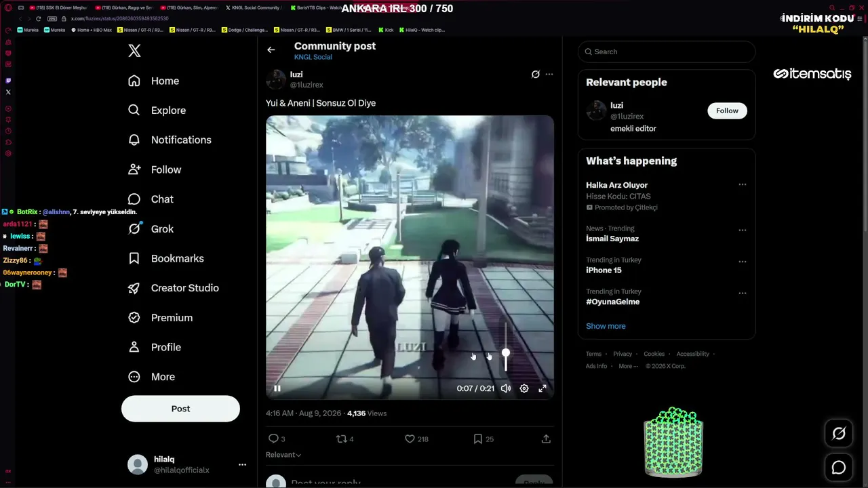Open Bookmarks in the left navigation
Image resolution: width=868 pixels, height=488 pixels.
(166, 258)
